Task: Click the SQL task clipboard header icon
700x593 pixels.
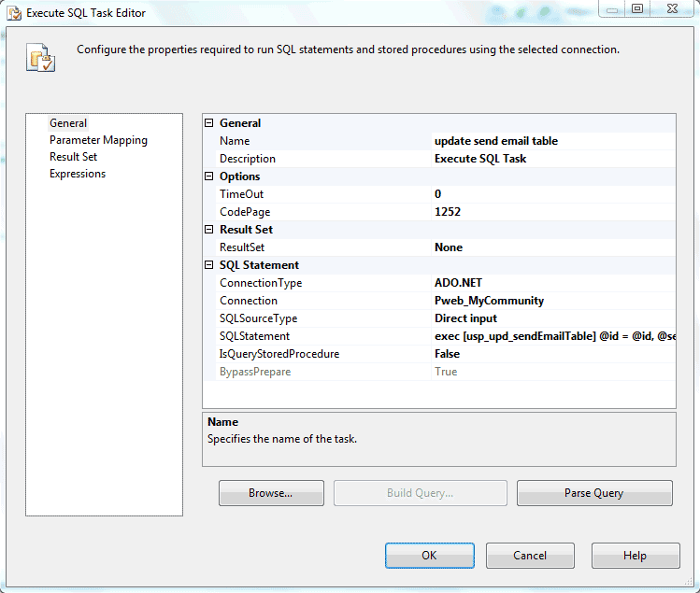Action: (x=40, y=57)
